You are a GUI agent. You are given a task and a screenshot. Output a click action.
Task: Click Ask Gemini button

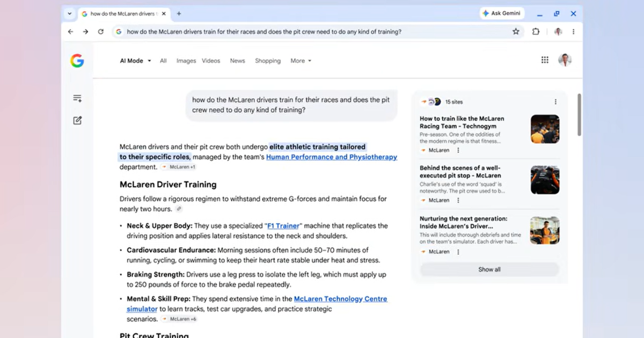tap(502, 13)
